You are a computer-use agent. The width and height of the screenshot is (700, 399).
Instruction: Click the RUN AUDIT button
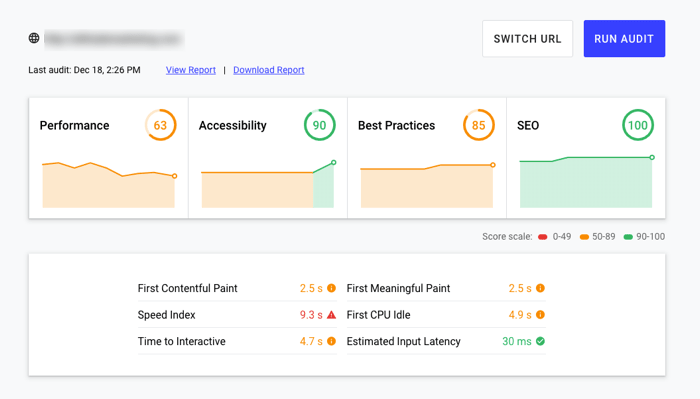point(624,39)
